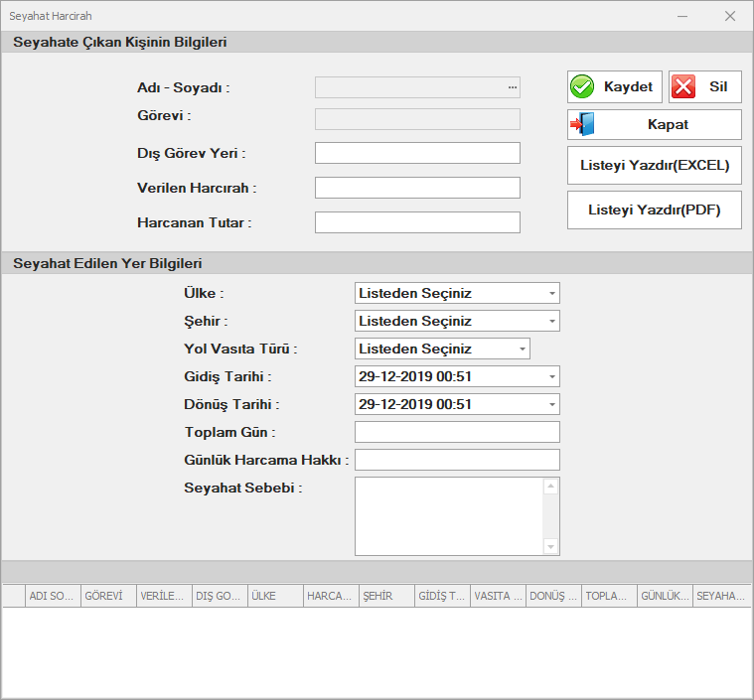Focus the Verilen Harcırah input
Image resolution: width=754 pixels, height=700 pixels.
click(417, 188)
